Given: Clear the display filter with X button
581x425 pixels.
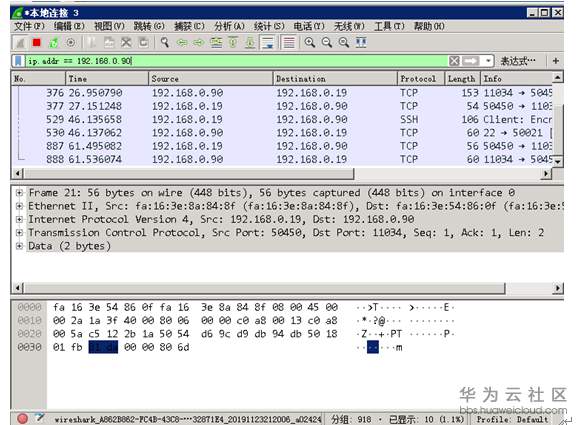Looking at the screenshot, I should point(455,61).
